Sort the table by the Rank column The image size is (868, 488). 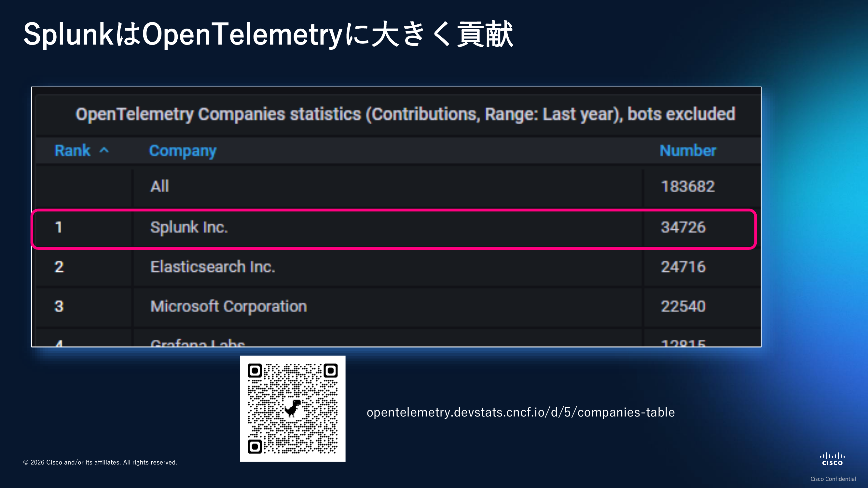(x=73, y=150)
